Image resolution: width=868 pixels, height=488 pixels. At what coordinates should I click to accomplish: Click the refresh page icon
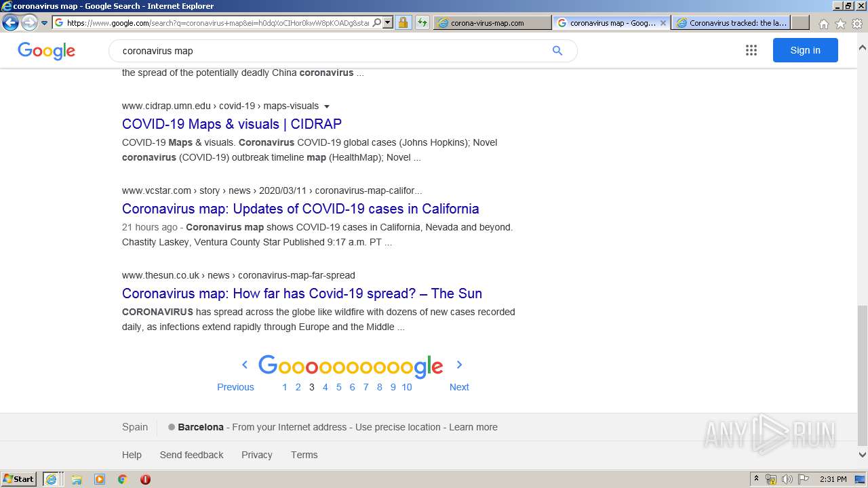[422, 22]
